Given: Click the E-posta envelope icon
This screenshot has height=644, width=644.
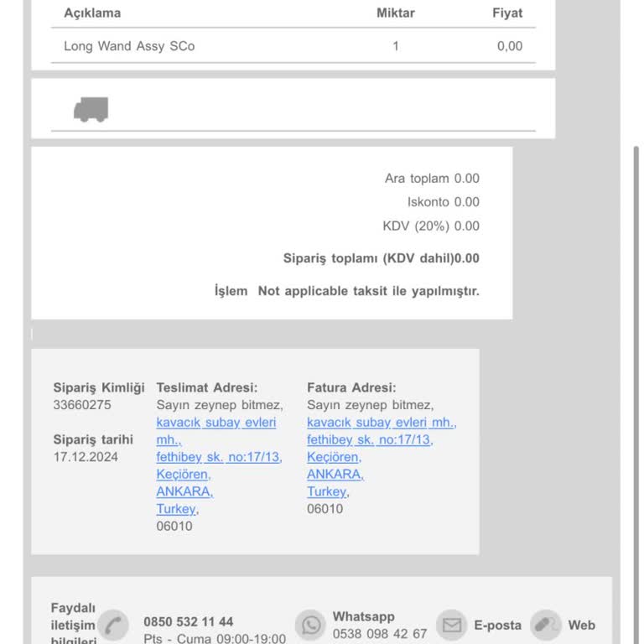Looking at the screenshot, I should point(452,626).
